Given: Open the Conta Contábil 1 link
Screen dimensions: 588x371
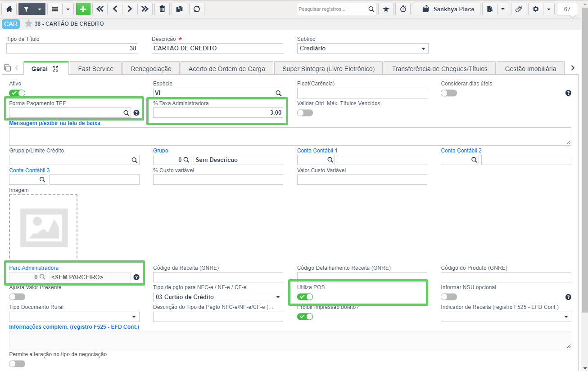Looking at the screenshot, I should [317, 151].
